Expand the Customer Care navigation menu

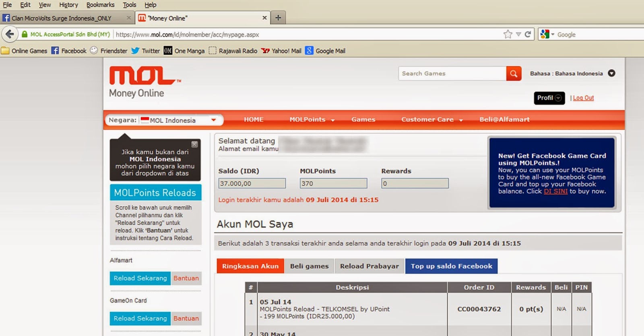pos(432,120)
